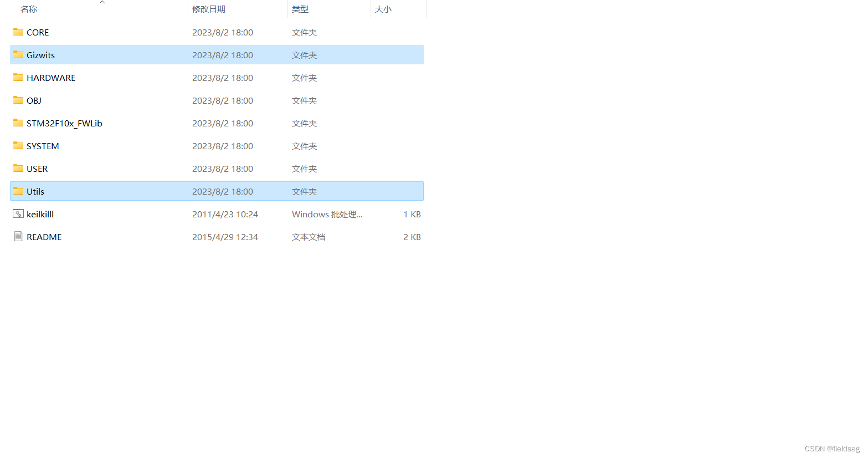
Task: Sort by the 修改日期 column header
Action: [x=209, y=9]
